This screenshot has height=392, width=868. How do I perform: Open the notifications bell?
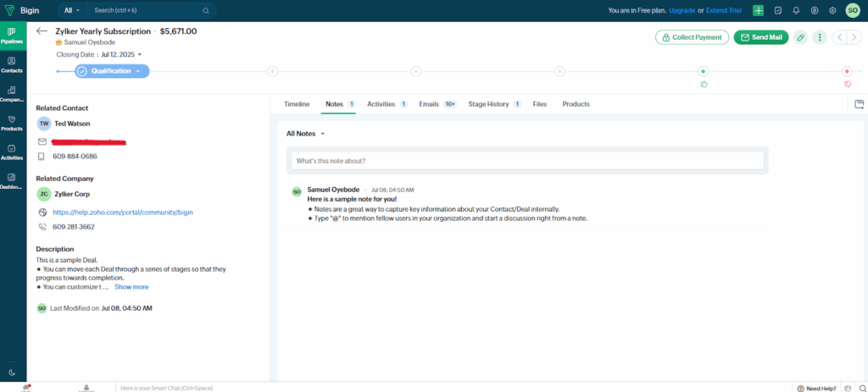pyautogui.click(x=796, y=11)
